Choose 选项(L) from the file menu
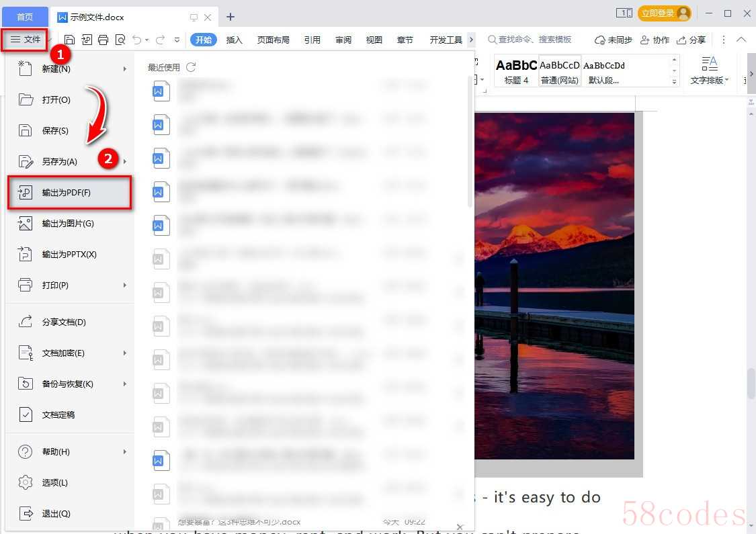The height and width of the screenshot is (534, 756). point(71,482)
